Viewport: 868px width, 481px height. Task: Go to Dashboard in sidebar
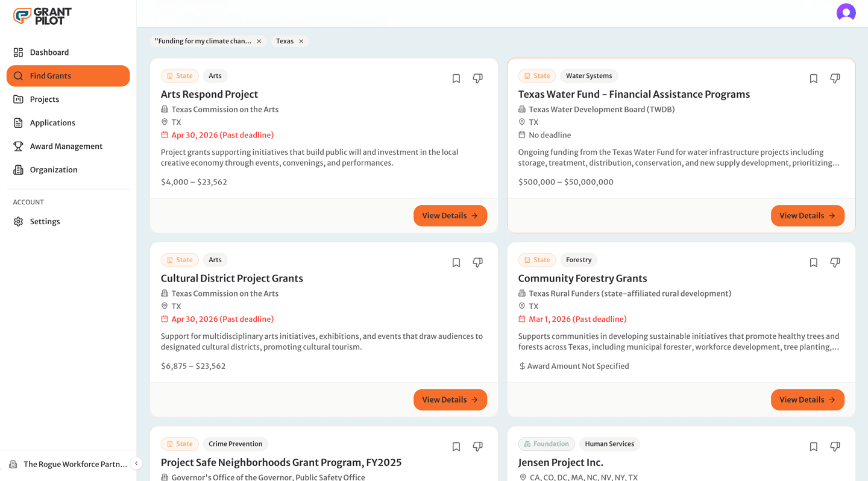click(68, 52)
